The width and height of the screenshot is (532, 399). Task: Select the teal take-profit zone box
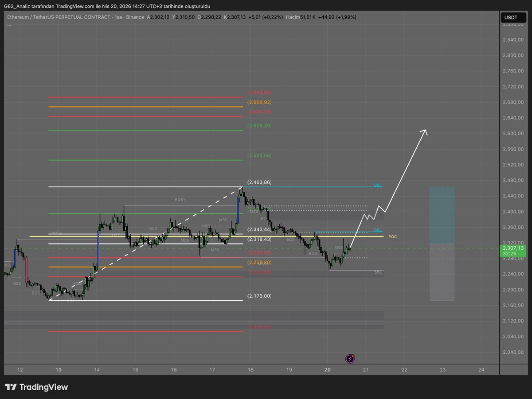(x=442, y=215)
